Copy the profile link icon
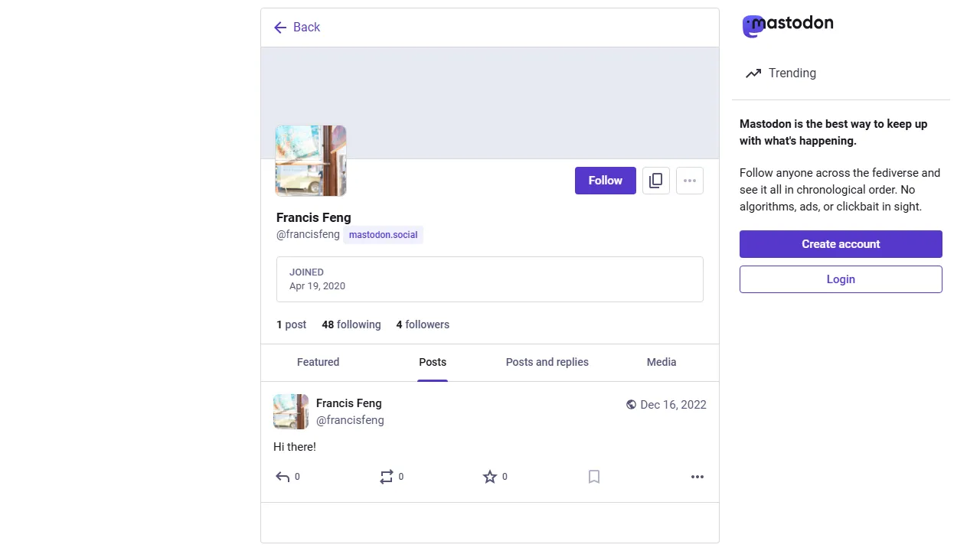980x551 pixels. pos(655,181)
